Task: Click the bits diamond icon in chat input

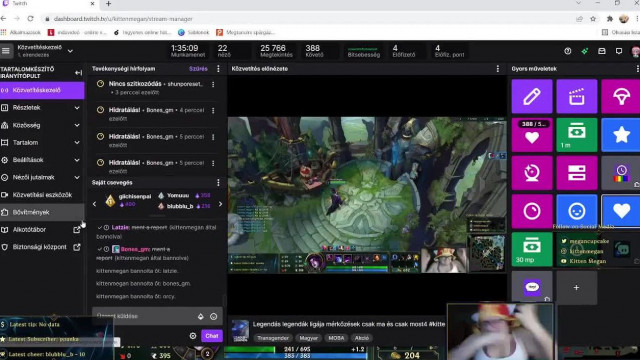Action: click(x=200, y=316)
